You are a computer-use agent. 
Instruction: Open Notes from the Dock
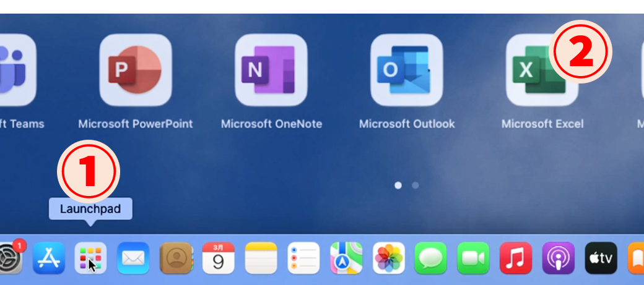click(x=261, y=258)
